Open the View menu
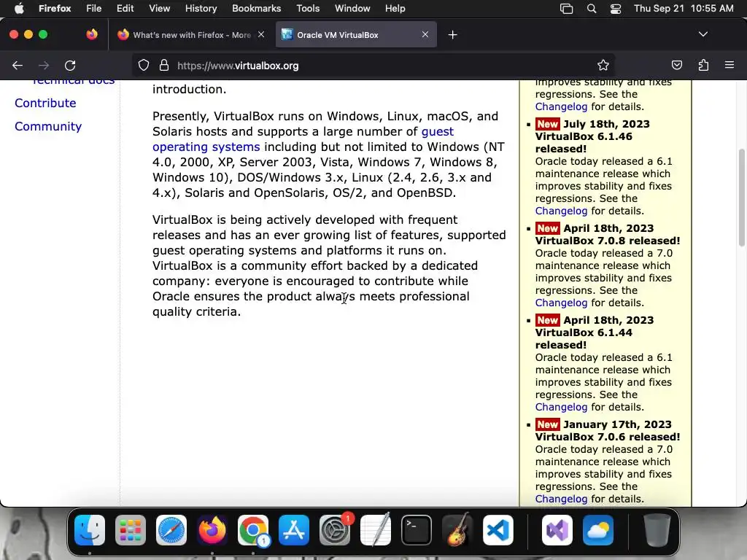This screenshot has width=747, height=560. 159,9
